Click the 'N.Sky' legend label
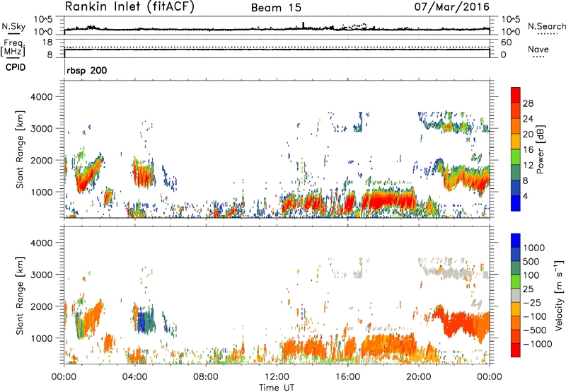The width and height of the screenshot is (566, 392). tap(13, 26)
